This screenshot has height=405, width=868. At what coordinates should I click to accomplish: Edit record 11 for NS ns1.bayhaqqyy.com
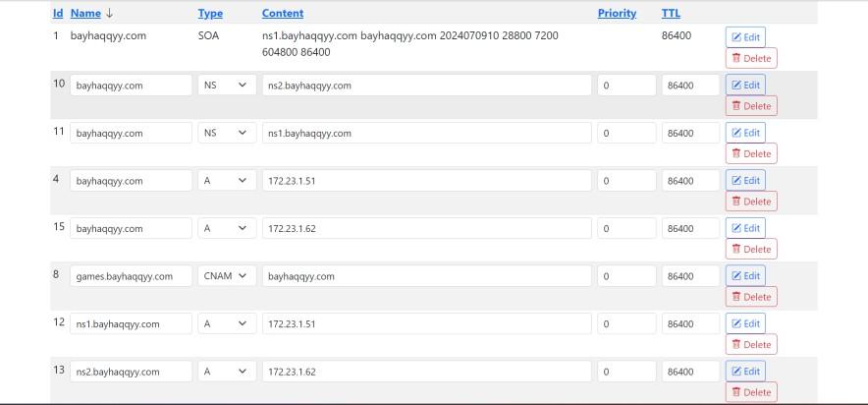coord(745,133)
